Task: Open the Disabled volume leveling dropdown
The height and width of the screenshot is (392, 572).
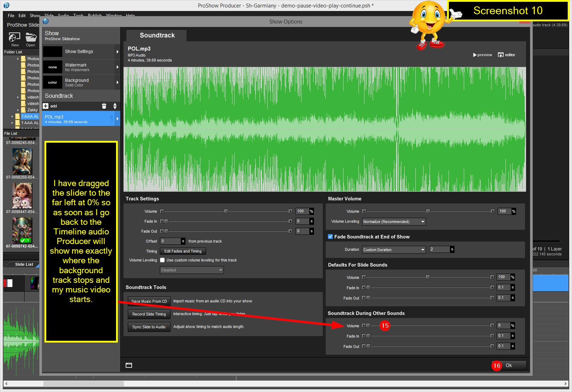Action: point(191,270)
